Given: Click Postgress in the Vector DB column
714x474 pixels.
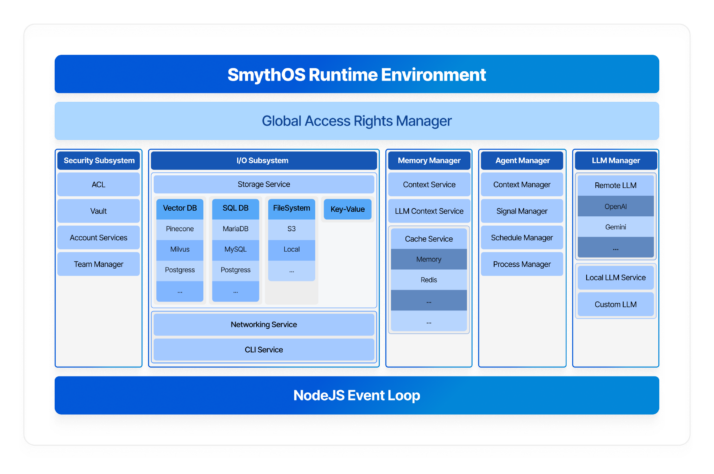Looking at the screenshot, I should [x=180, y=270].
